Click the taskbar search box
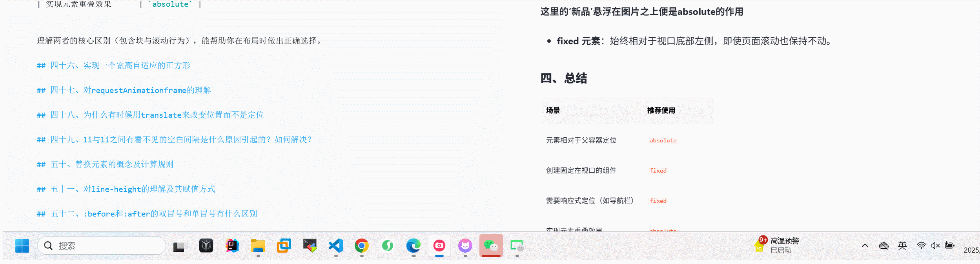This screenshot has height=264, width=980. click(102, 246)
